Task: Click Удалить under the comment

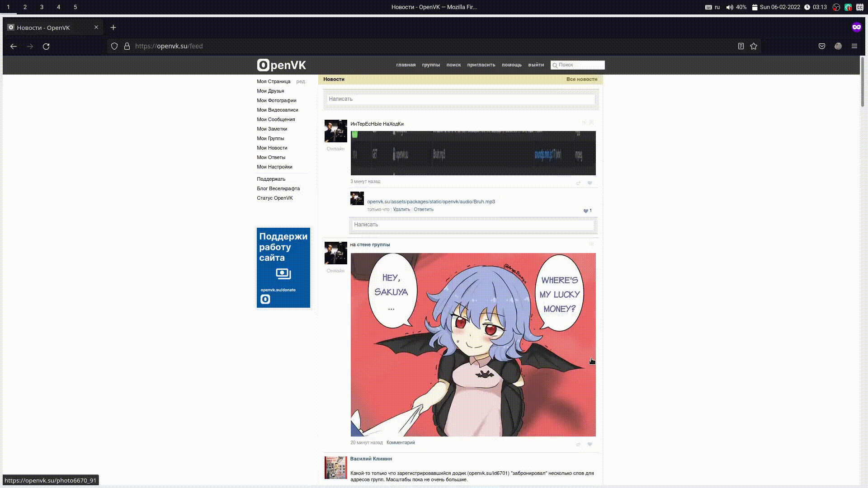Action: (x=401, y=210)
